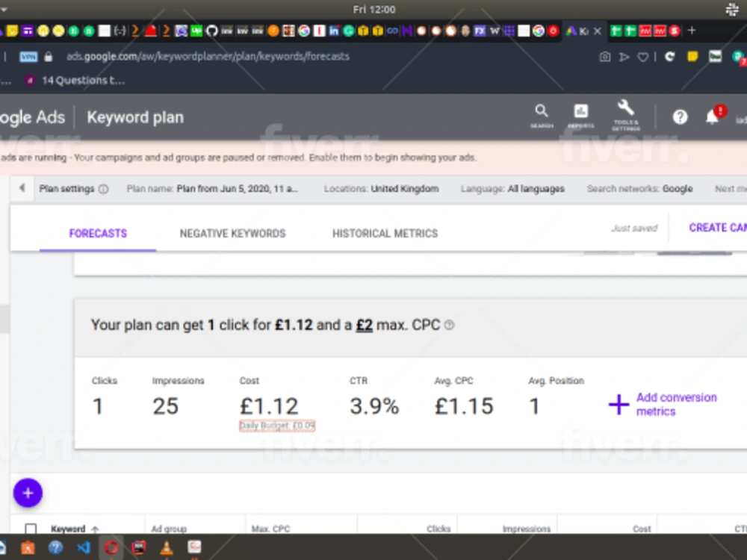This screenshot has width=747, height=560.
Task: Open Tools & Settings wrench icon
Action: (x=625, y=115)
